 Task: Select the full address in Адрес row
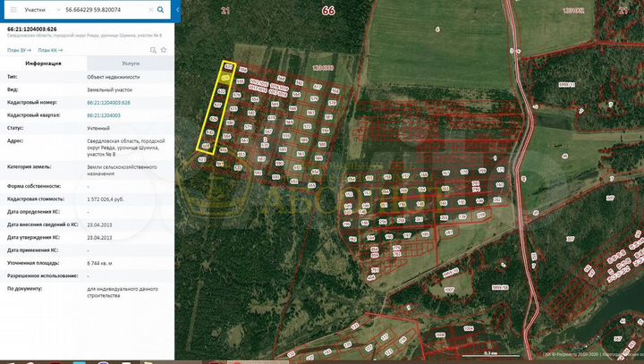point(126,148)
